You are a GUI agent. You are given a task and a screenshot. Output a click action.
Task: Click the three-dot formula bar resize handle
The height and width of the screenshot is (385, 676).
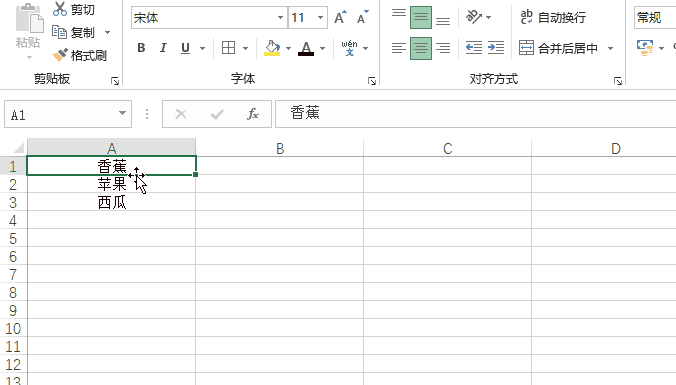147,114
